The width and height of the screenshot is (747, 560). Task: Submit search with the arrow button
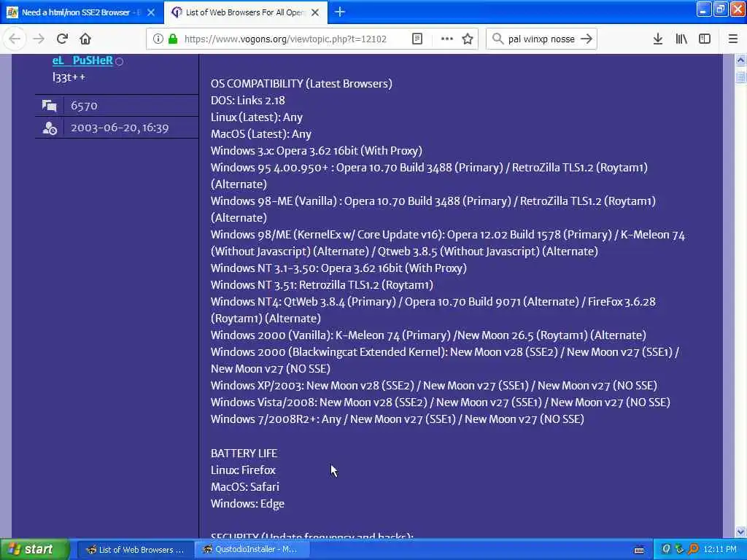[587, 39]
